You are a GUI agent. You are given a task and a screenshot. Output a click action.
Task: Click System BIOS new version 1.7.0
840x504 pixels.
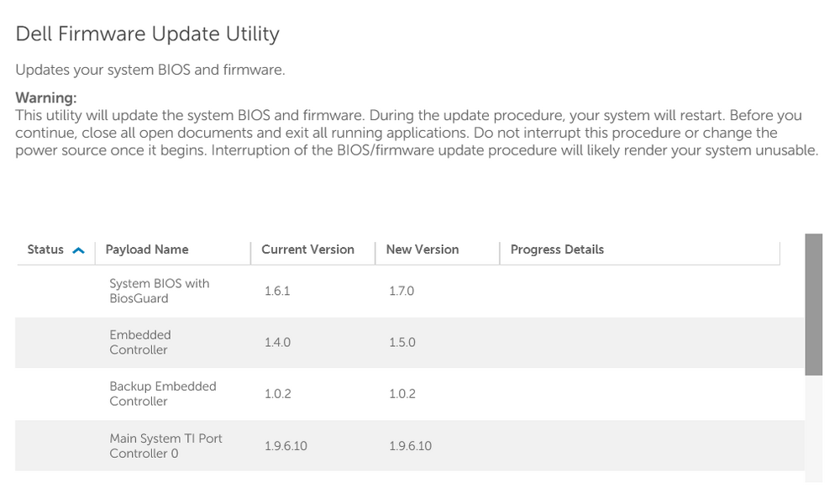[x=402, y=291]
